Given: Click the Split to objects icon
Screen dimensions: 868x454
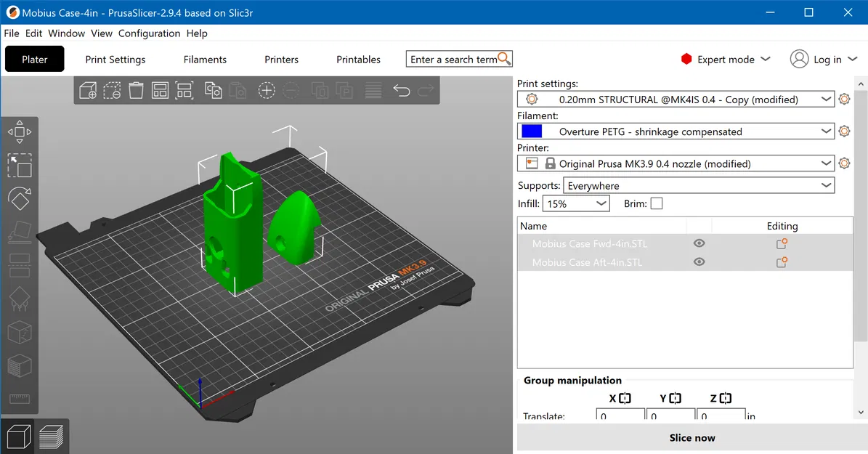Looking at the screenshot, I should (320, 90).
